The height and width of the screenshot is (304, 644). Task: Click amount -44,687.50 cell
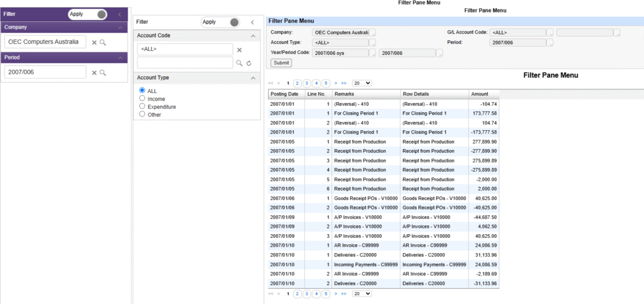click(484, 217)
